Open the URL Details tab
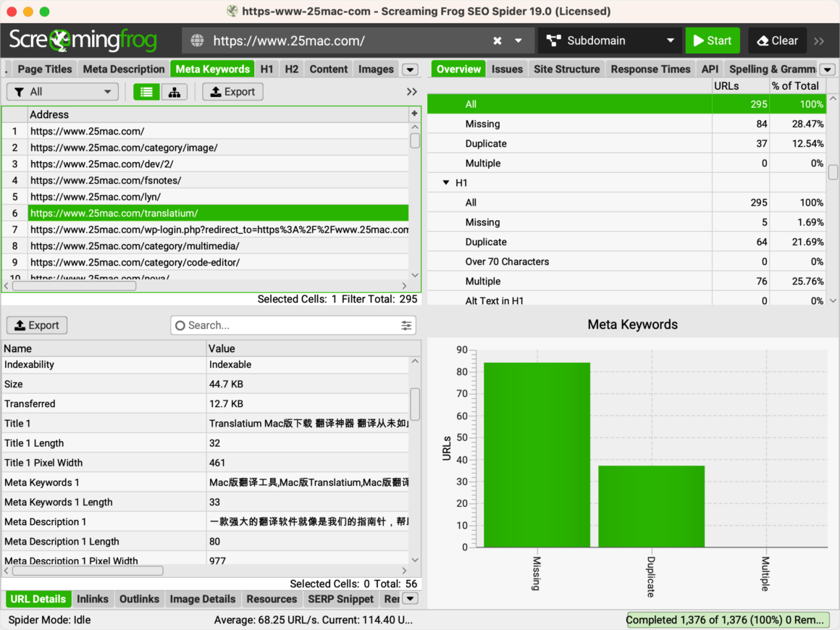Image resolution: width=840 pixels, height=630 pixels. 38,599
